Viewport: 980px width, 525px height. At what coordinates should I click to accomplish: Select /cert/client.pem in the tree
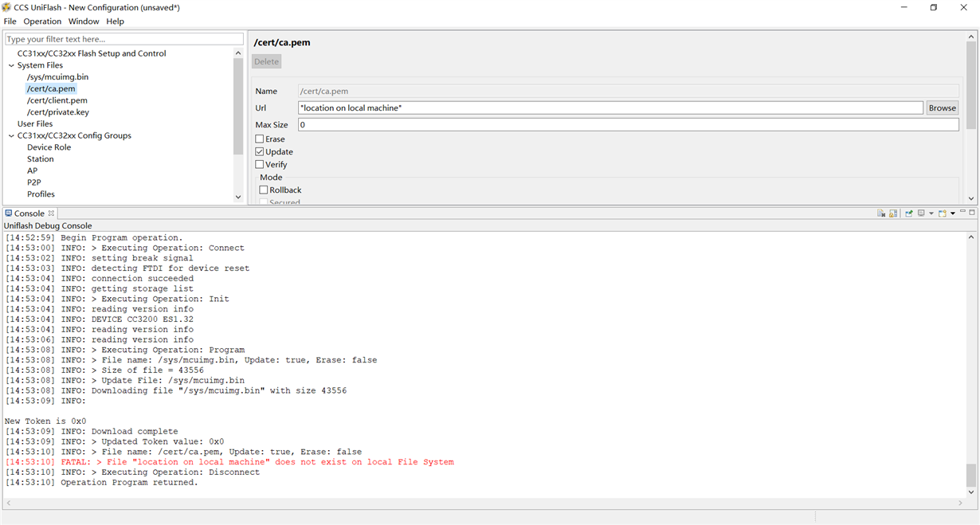tap(57, 100)
